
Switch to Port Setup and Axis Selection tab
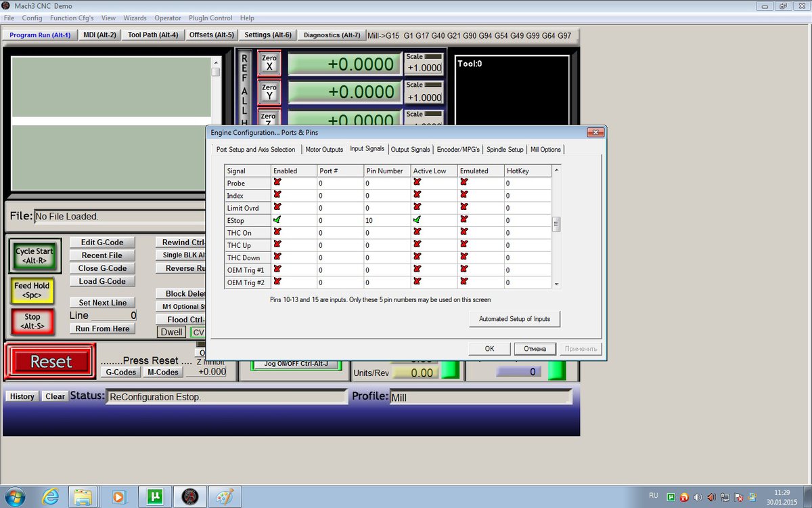coord(256,149)
